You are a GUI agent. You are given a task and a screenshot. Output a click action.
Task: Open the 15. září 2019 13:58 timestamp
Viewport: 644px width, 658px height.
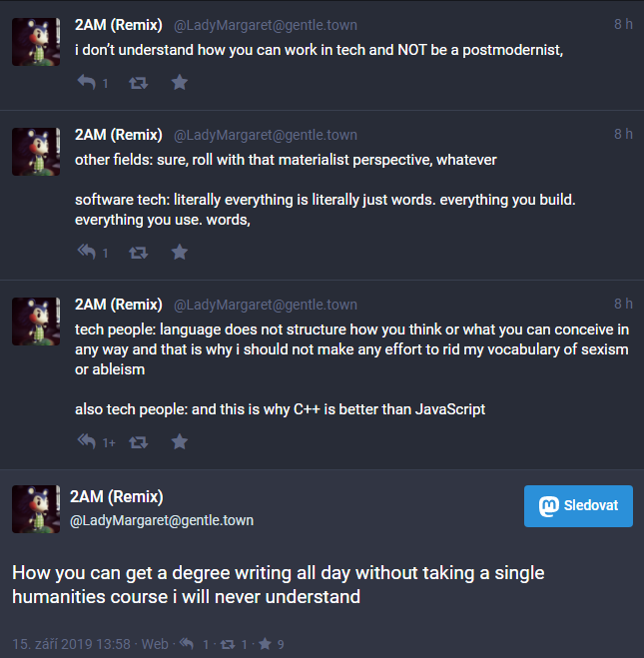(x=72, y=644)
